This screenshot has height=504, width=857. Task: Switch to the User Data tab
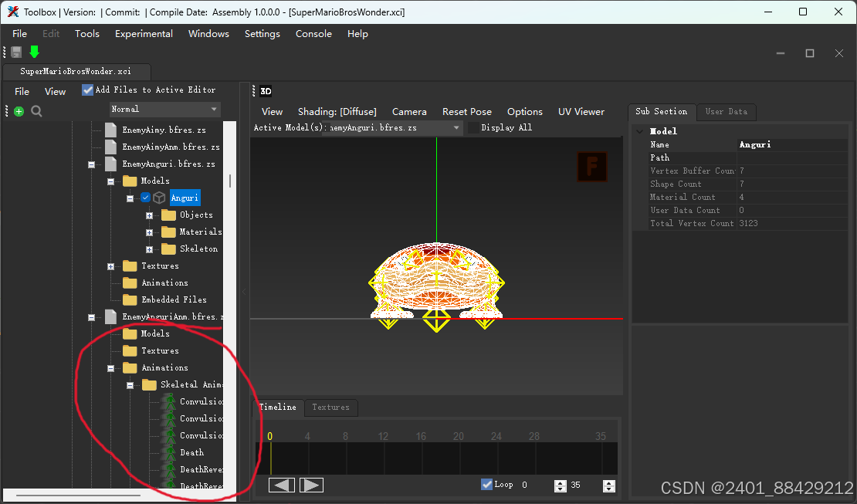(x=726, y=111)
